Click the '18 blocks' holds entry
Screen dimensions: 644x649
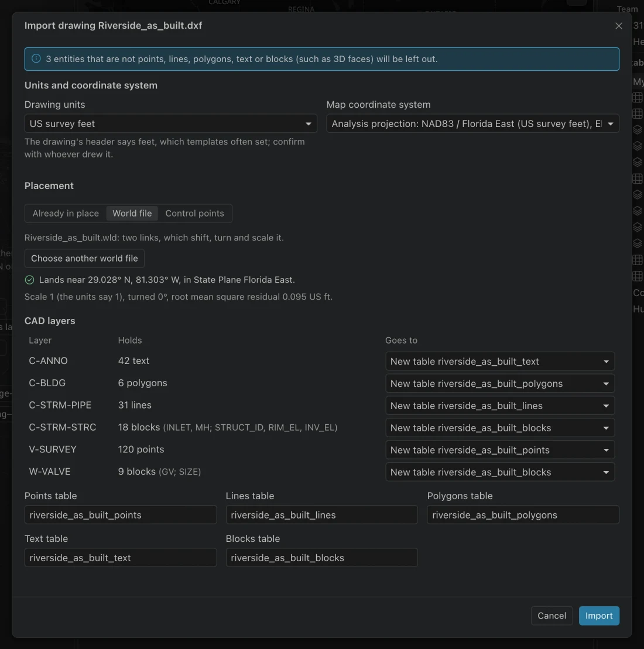click(228, 427)
